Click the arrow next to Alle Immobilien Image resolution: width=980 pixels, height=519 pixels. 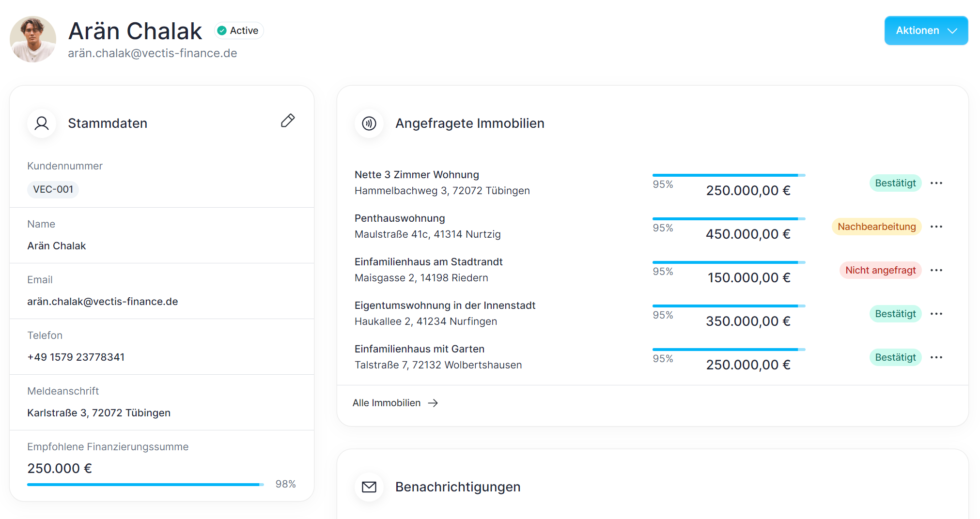pyautogui.click(x=433, y=403)
